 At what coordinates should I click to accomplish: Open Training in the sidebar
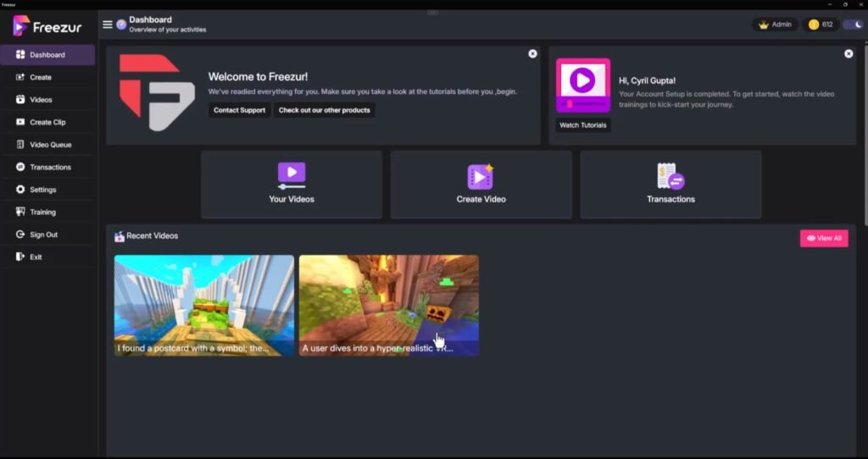click(42, 212)
